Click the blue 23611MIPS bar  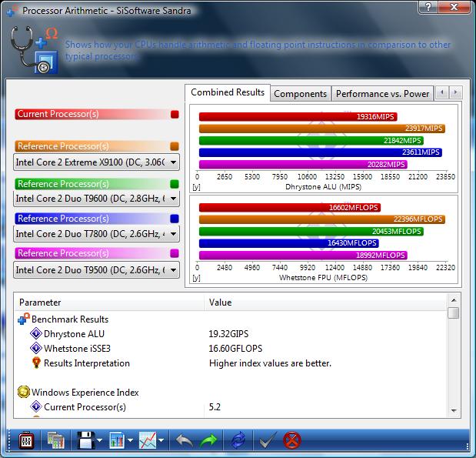coord(320,152)
